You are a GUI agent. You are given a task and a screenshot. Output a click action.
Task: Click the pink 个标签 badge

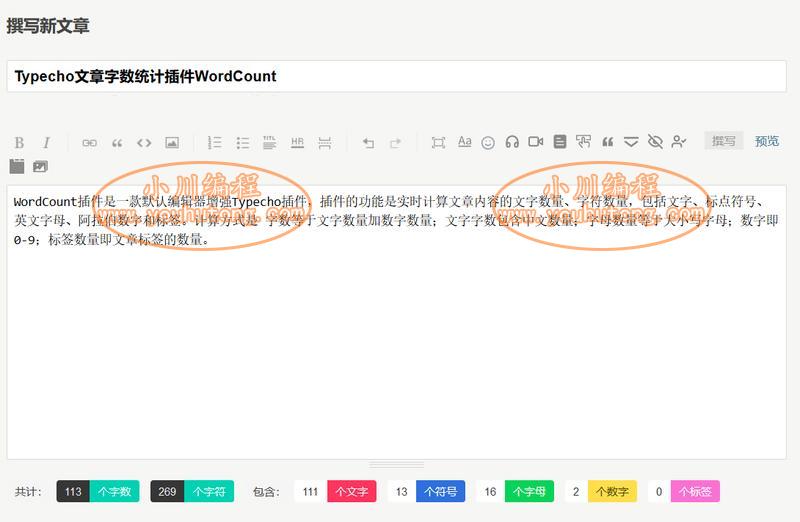(695, 491)
